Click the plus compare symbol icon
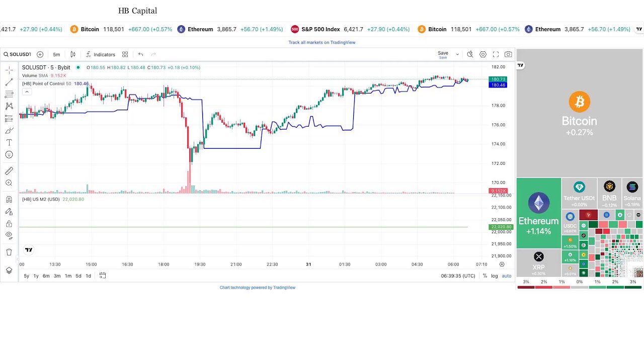 [x=40, y=54]
